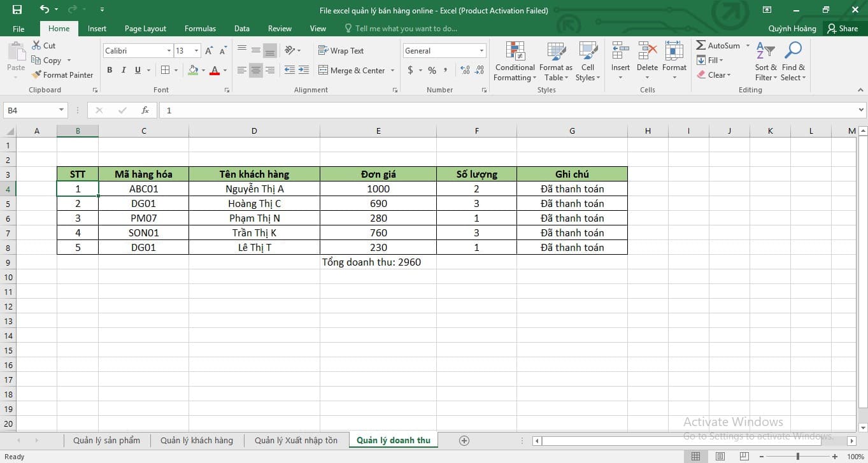Click Tell me what you want to do
Image resolution: width=868 pixels, height=463 pixels.
tap(401, 28)
